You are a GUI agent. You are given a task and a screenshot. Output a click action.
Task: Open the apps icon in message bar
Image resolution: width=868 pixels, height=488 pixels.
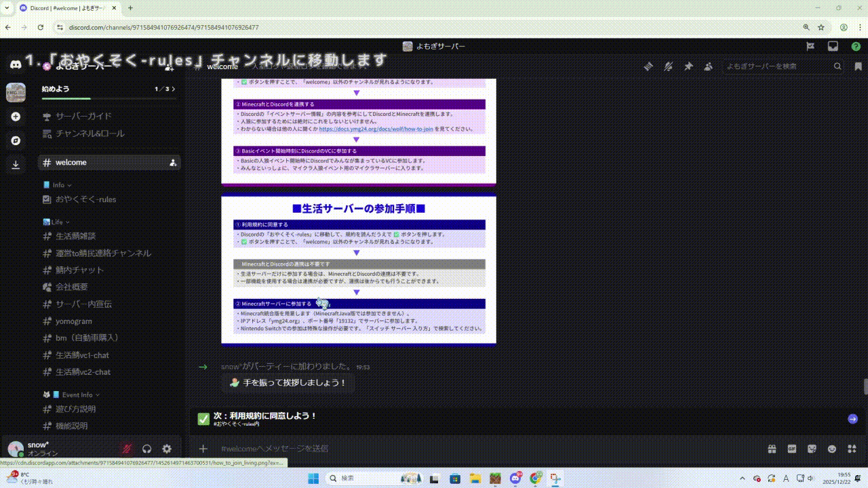(852, 449)
